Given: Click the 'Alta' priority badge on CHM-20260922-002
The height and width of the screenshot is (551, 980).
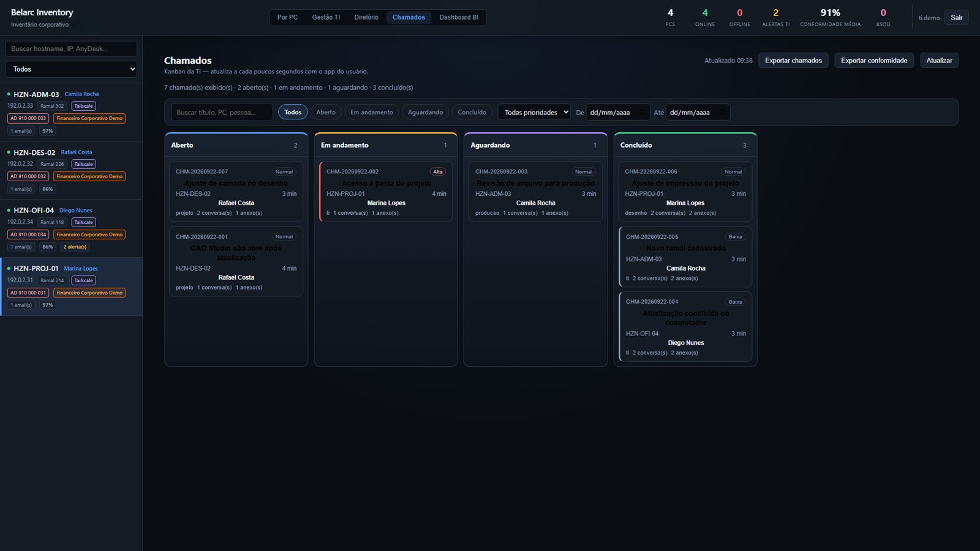Looking at the screenshot, I should 438,171.
